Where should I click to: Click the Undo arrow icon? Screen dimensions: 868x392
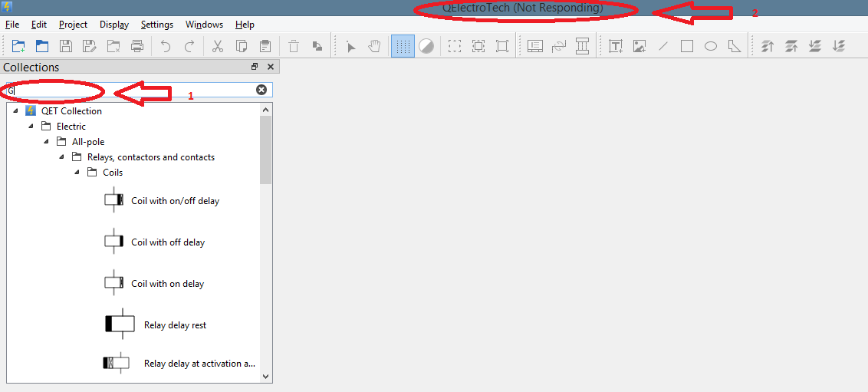166,46
